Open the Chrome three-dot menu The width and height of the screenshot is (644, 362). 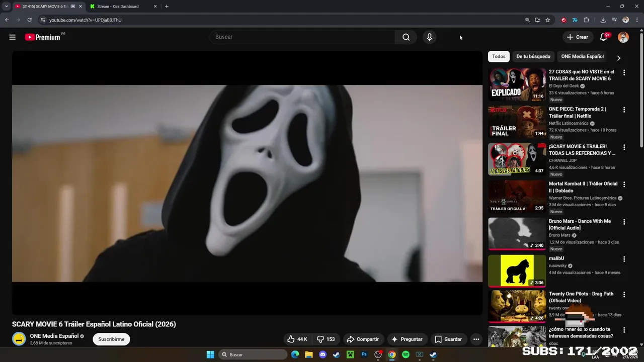637,20
